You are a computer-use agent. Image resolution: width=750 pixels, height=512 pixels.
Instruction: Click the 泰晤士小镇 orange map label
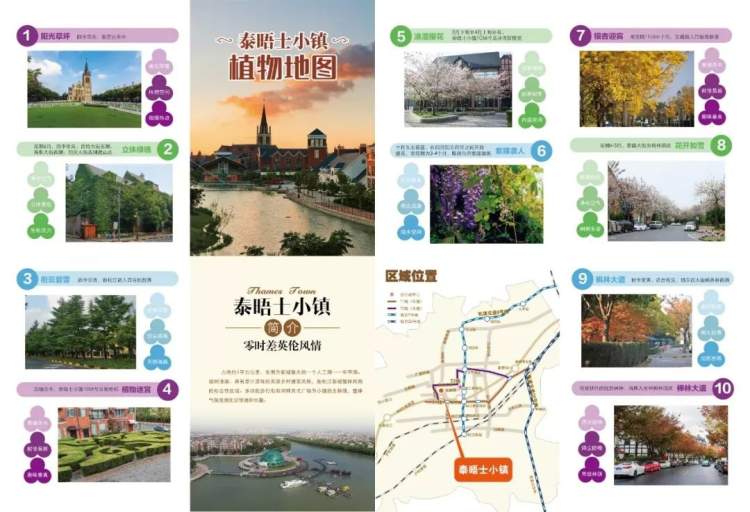pyautogui.click(x=483, y=469)
